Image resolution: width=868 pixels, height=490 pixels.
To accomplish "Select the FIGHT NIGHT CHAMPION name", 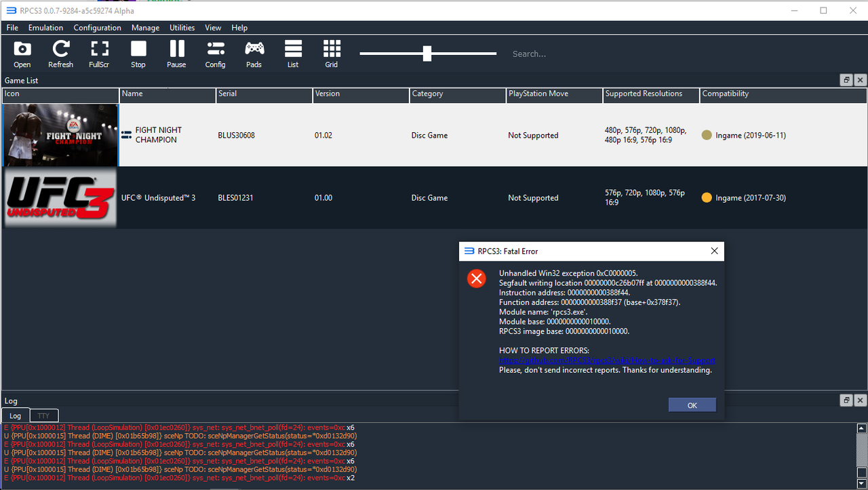I will pyautogui.click(x=159, y=135).
